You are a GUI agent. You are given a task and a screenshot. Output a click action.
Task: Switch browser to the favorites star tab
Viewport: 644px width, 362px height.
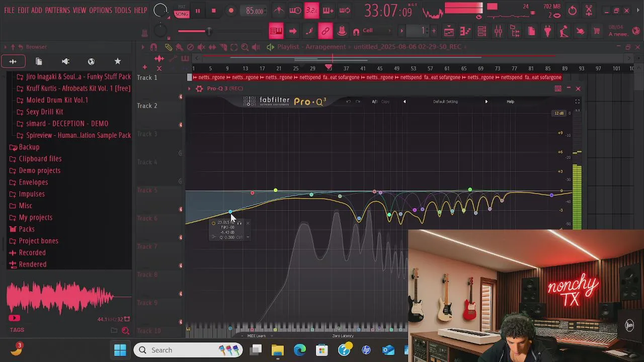click(x=118, y=61)
